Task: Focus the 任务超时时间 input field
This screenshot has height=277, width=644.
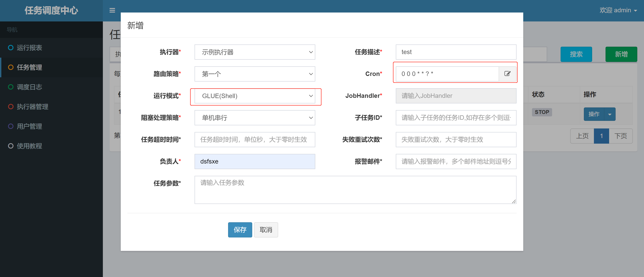Action: (254, 139)
